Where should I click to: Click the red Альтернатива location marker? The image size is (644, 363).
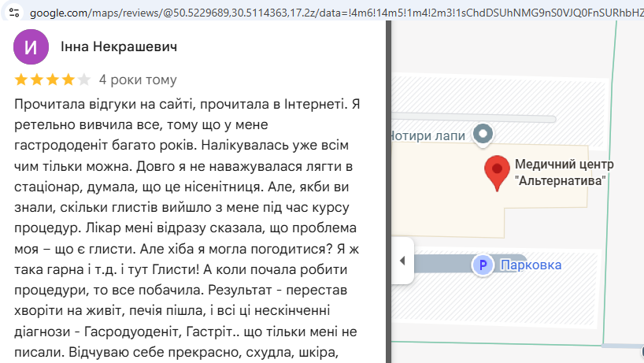point(497,172)
